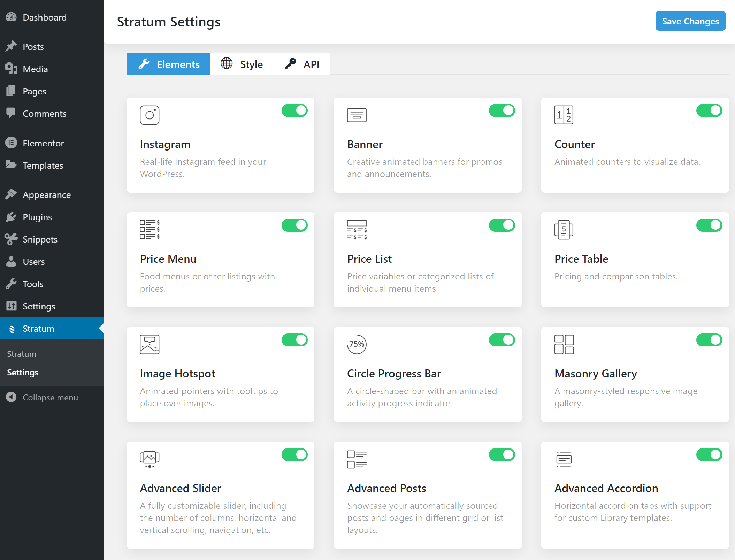Click the Advanced Posts widget icon
This screenshot has height=560, width=735.
click(x=357, y=459)
